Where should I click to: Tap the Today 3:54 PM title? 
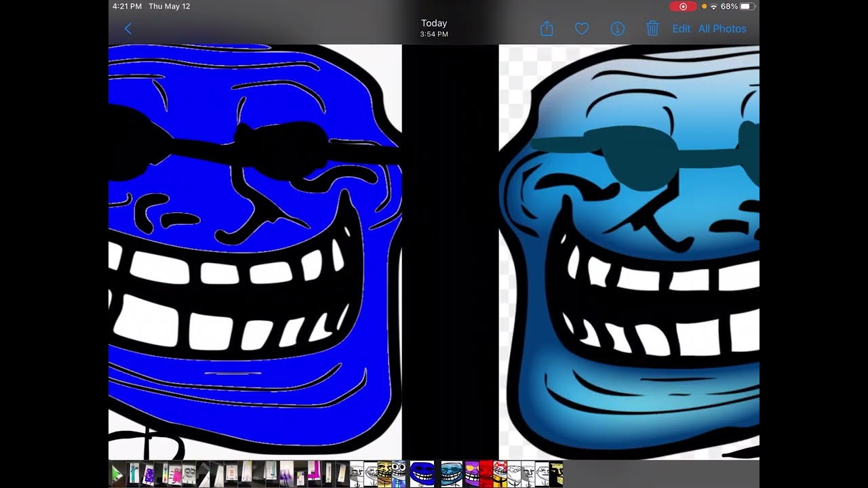tap(434, 28)
